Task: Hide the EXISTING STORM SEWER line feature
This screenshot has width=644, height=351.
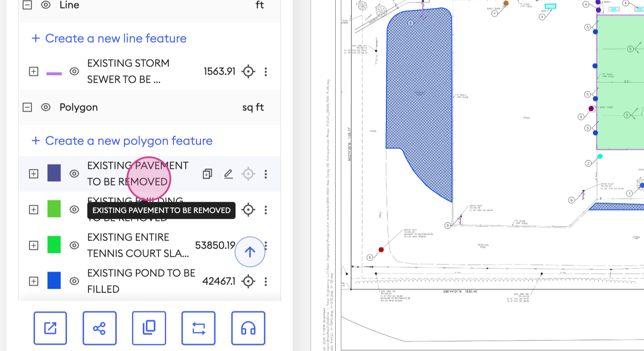Action: [x=74, y=71]
